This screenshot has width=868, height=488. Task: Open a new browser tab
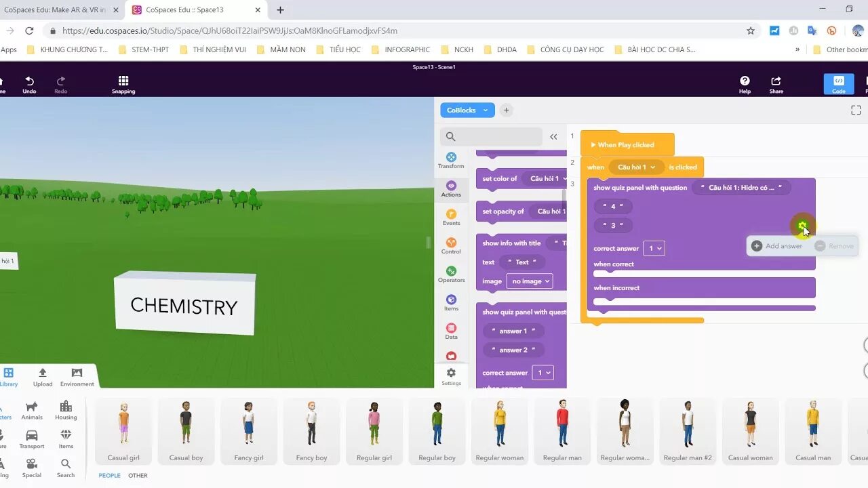tap(280, 10)
